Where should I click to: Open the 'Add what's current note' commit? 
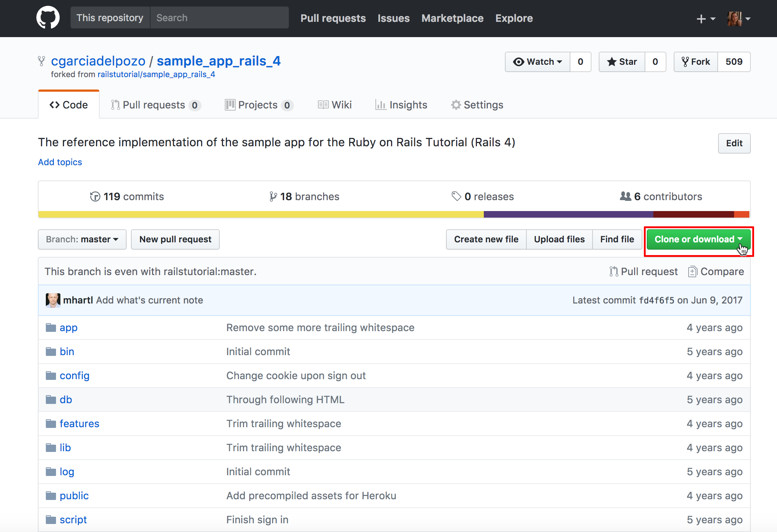click(x=150, y=300)
